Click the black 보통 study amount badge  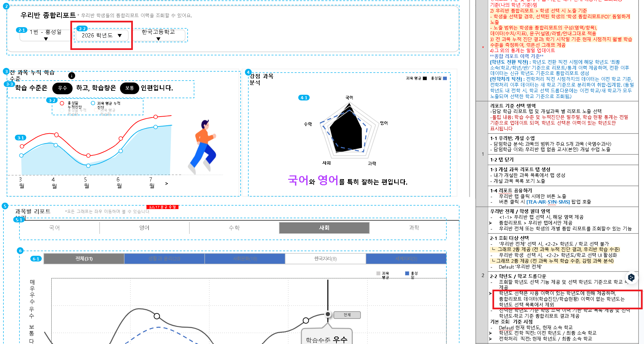tap(129, 88)
